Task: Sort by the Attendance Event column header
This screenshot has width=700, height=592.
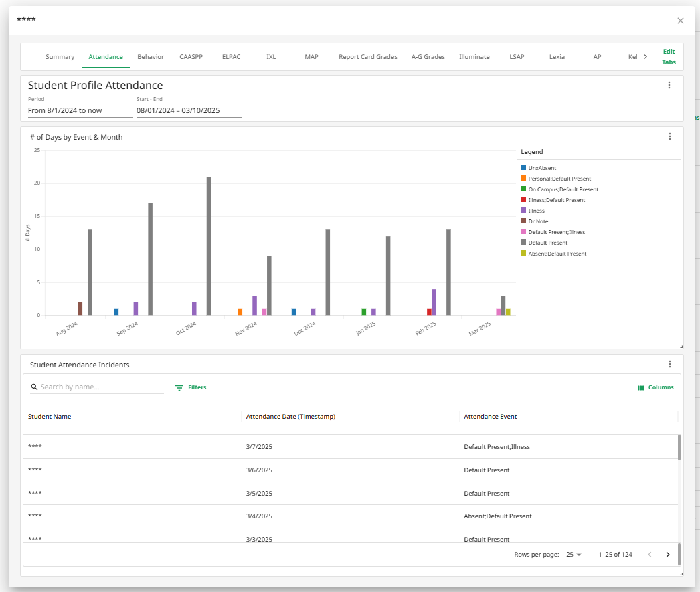Action: (x=491, y=417)
